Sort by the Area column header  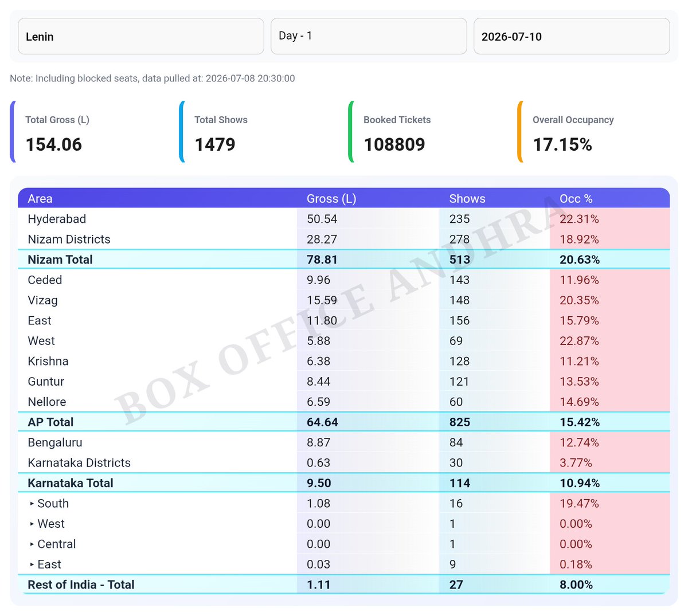pyautogui.click(x=40, y=199)
